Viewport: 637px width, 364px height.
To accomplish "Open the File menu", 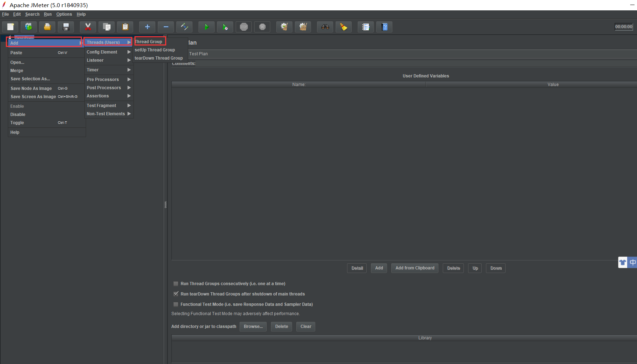I will (x=5, y=14).
